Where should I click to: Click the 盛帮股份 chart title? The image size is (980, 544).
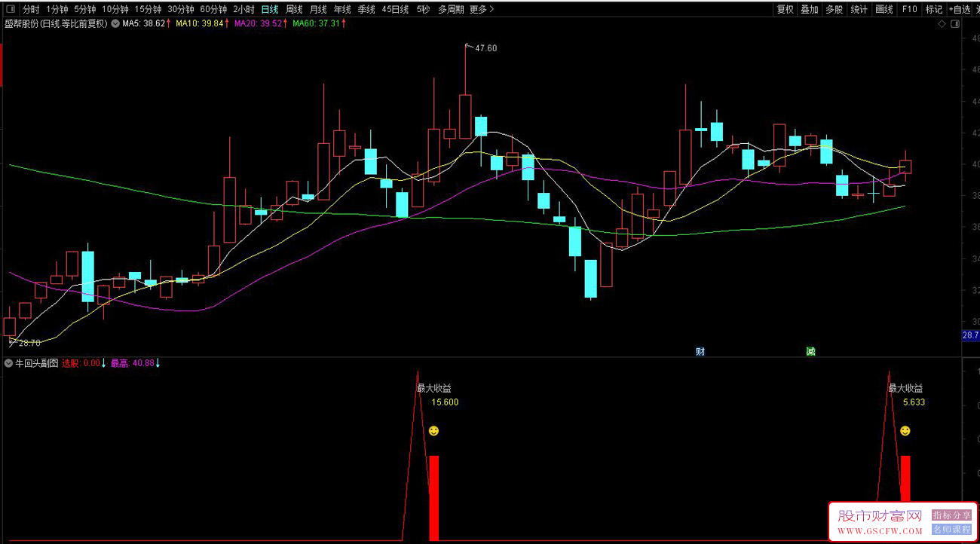(x=57, y=24)
